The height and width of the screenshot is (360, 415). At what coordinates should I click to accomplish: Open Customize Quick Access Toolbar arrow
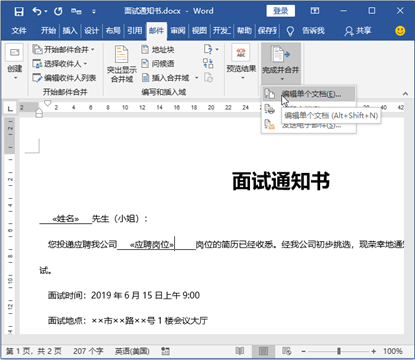point(94,12)
